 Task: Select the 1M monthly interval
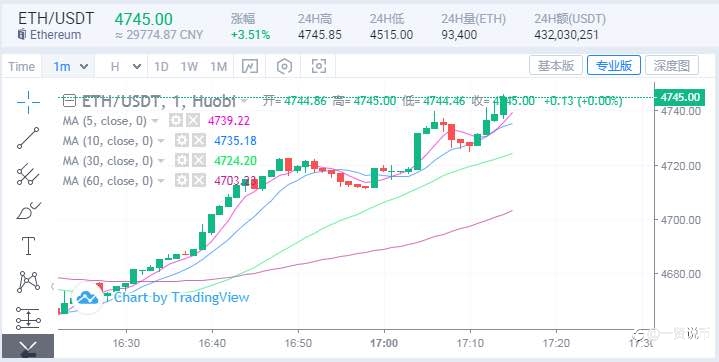pyautogui.click(x=219, y=67)
